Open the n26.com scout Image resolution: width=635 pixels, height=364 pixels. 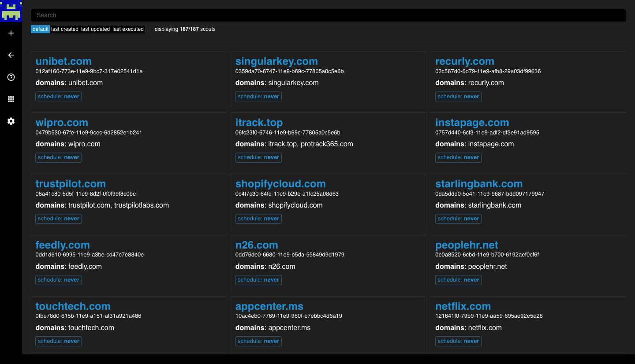tap(257, 245)
